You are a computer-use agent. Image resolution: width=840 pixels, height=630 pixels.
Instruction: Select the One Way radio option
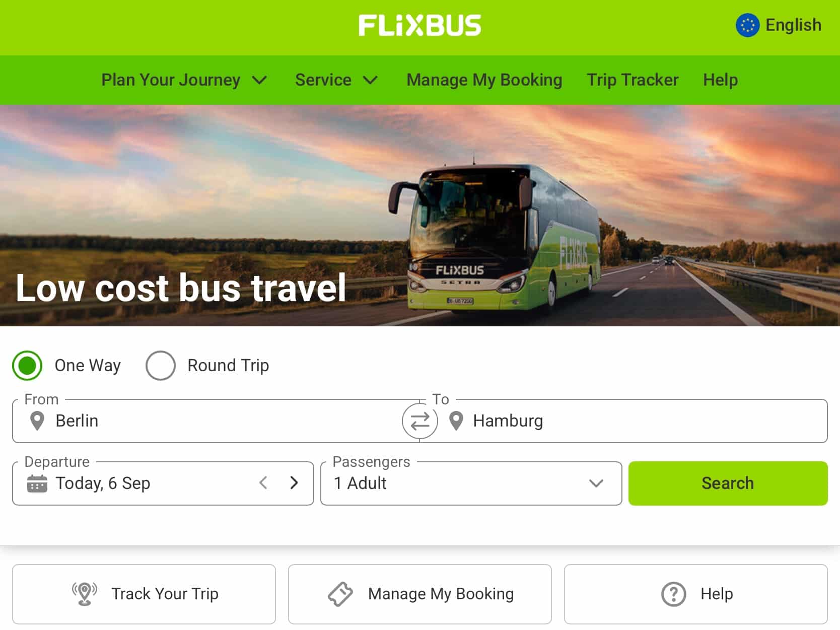click(x=27, y=366)
